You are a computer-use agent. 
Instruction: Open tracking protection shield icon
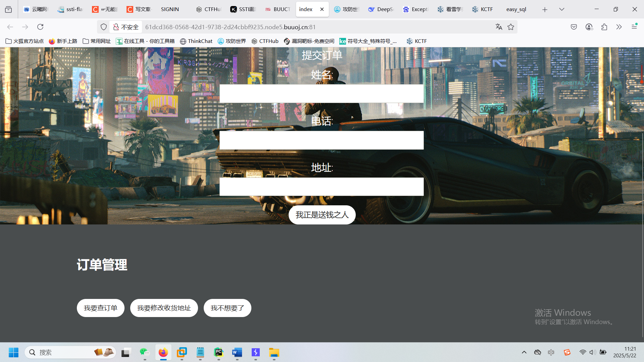tap(104, 27)
